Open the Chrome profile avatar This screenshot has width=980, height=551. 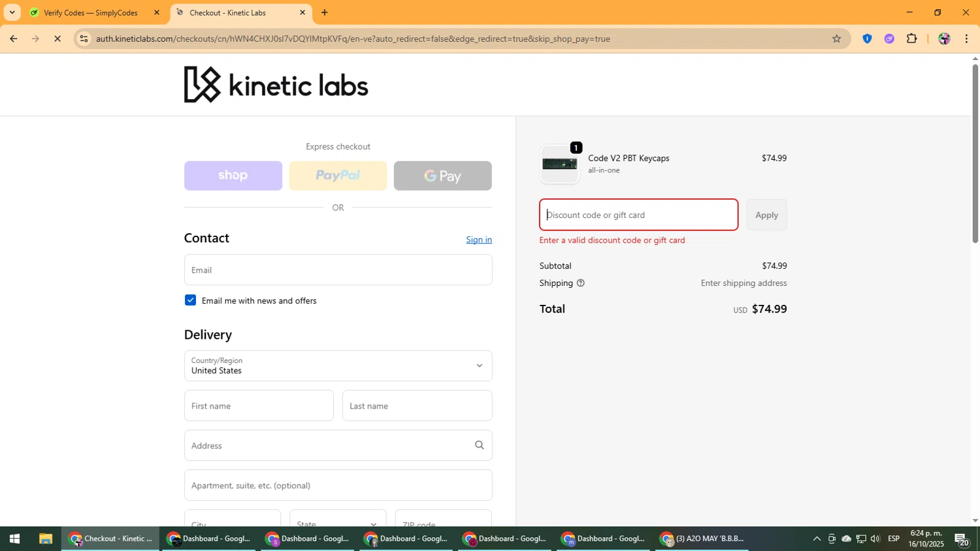[x=944, y=39]
